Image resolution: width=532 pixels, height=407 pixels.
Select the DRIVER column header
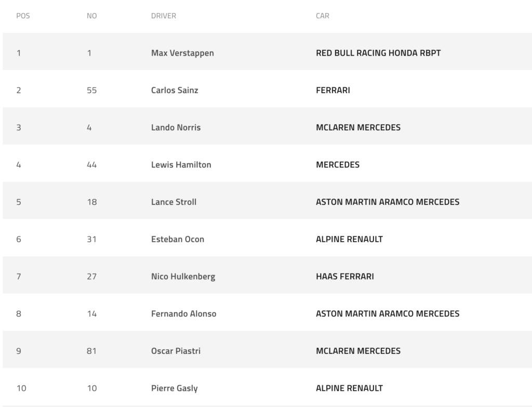pos(164,16)
